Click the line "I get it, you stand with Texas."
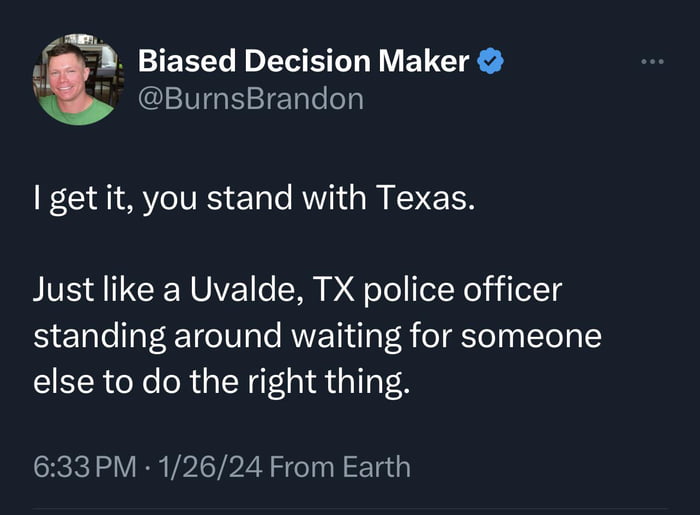 [x=250, y=199]
